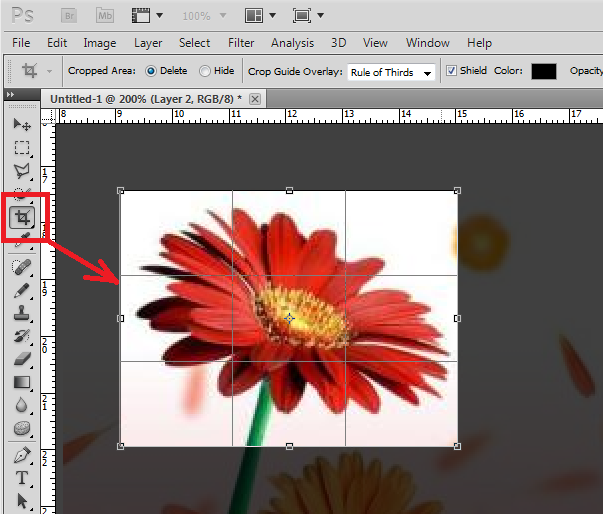Select the Rectangular Marquee tool
The width and height of the screenshot is (603, 514).
point(22,148)
